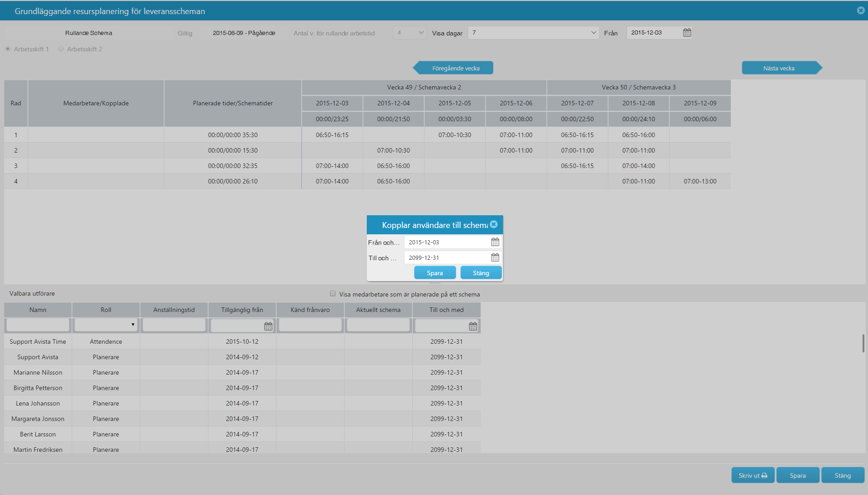Select Berit Larsson in the list
Viewport: 868px width, 495px height.
tap(38, 434)
